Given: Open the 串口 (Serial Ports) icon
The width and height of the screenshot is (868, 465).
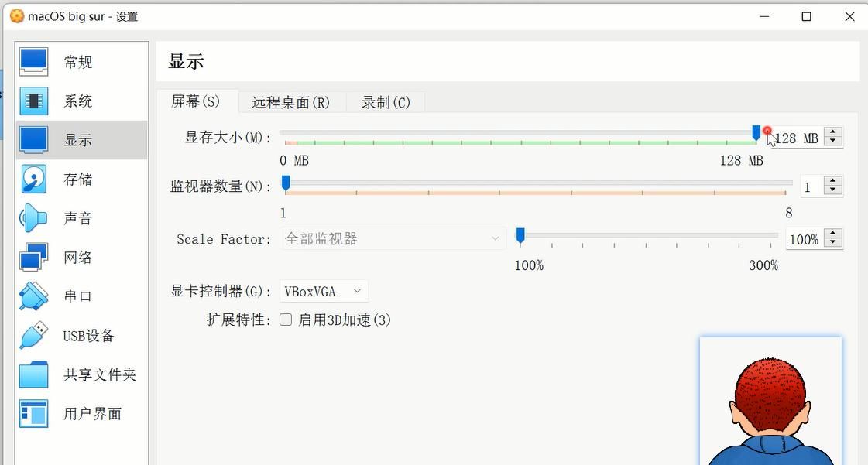Looking at the screenshot, I should 34,296.
